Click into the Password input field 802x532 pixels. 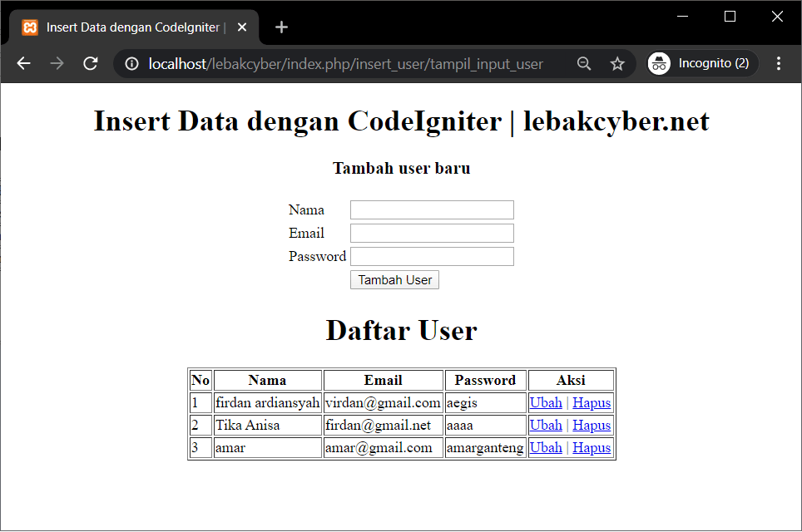pos(432,257)
